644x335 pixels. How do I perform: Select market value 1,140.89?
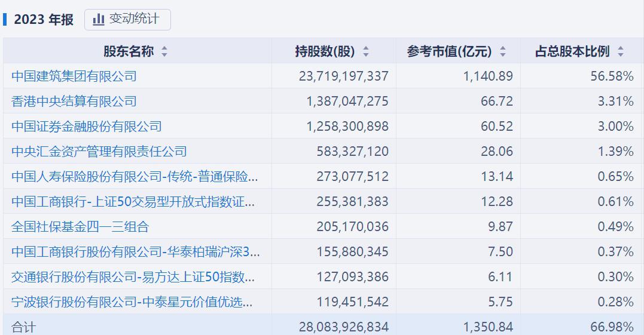click(x=488, y=76)
